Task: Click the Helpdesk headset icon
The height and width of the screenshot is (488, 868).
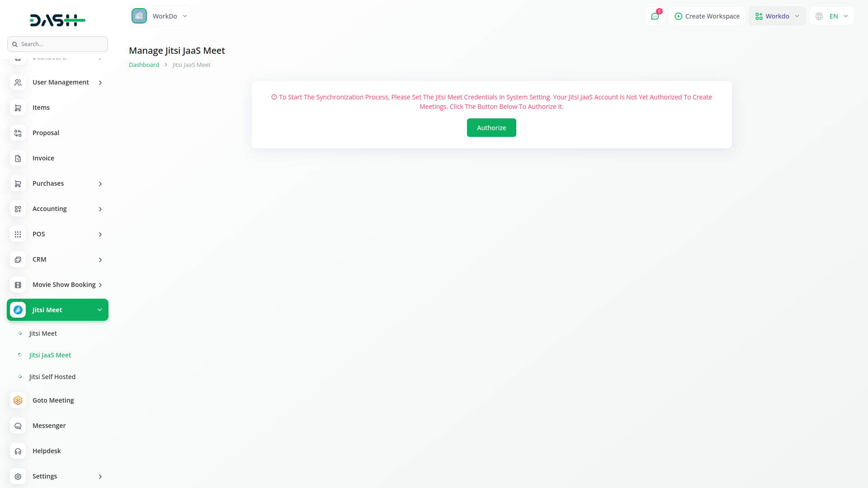Action: (x=18, y=451)
